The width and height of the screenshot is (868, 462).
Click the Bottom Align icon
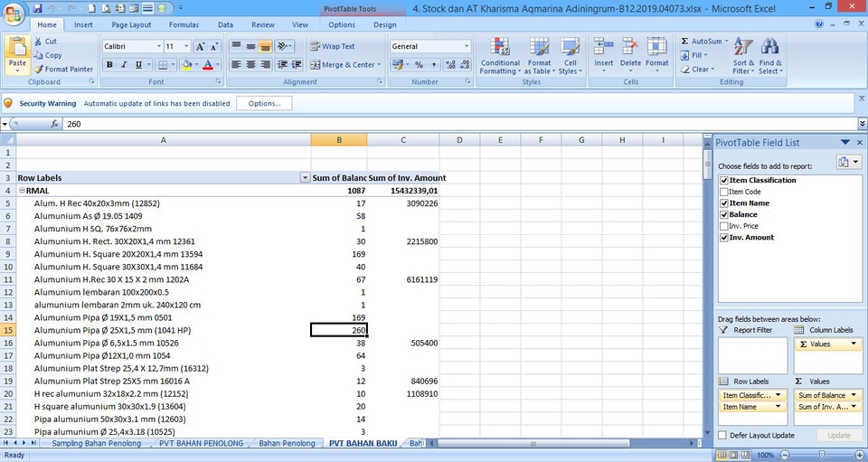(x=265, y=46)
